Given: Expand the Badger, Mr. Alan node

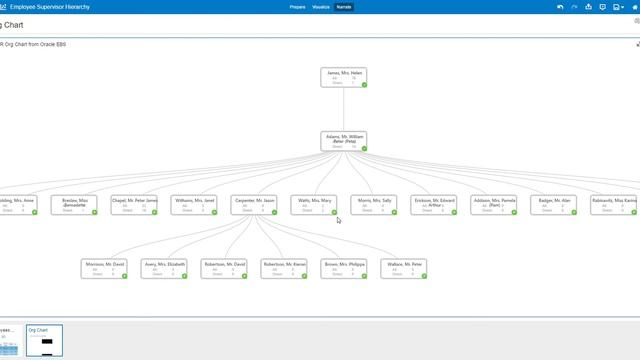Looking at the screenshot, I should [x=574, y=212].
